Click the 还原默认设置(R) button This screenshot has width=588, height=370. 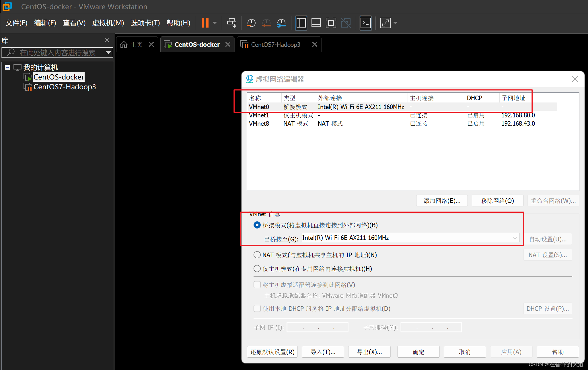click(x=272, y=352)
